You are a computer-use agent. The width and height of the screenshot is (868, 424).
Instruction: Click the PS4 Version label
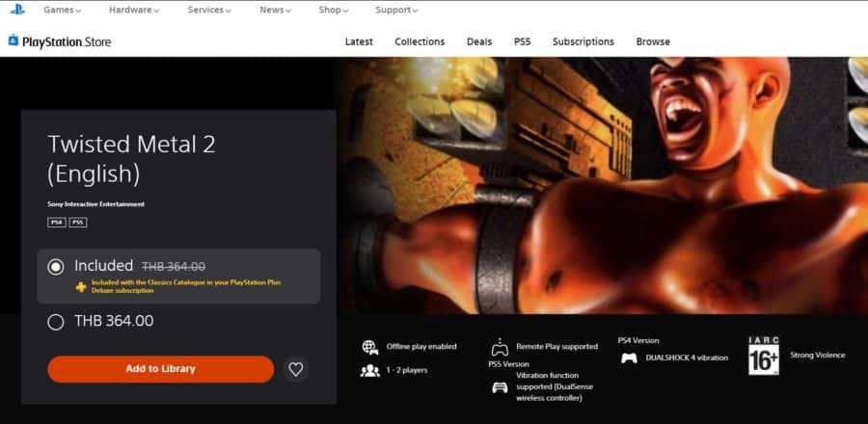tap(638, 340)
